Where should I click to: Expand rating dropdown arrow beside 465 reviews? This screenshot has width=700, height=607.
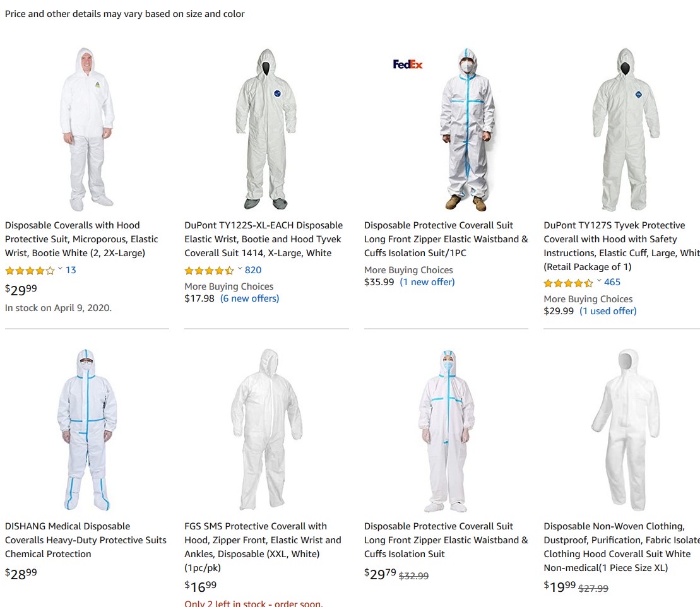tap(599, 281)
